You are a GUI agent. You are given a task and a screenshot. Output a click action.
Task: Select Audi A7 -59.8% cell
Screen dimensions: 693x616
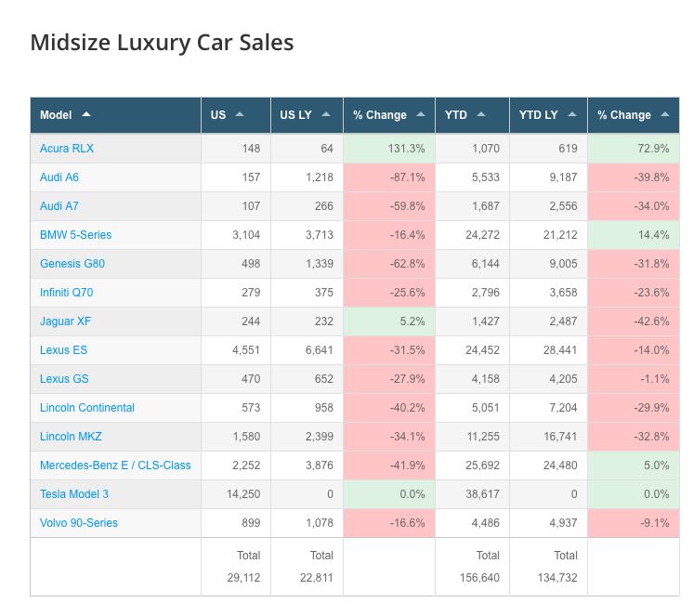tap(389, 206)
